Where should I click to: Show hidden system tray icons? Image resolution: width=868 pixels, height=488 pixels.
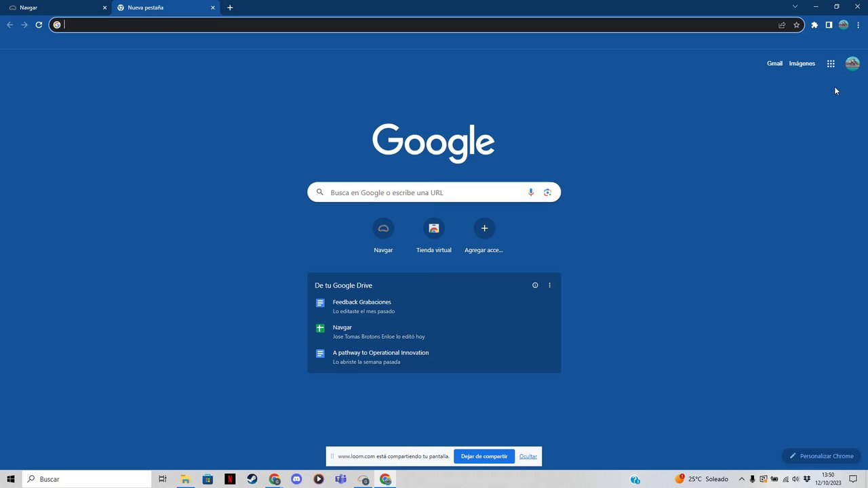[741, 479]
